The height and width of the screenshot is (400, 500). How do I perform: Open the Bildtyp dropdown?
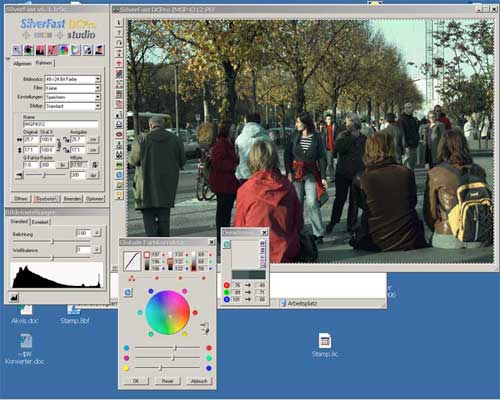click(x=73, y=106)
